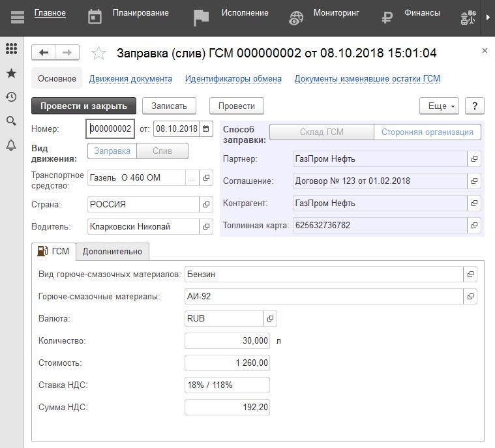Open Партнер ГазПром Нефть link icon
Viewport: 495px width, 448px height.
click(x=474, y=159)
